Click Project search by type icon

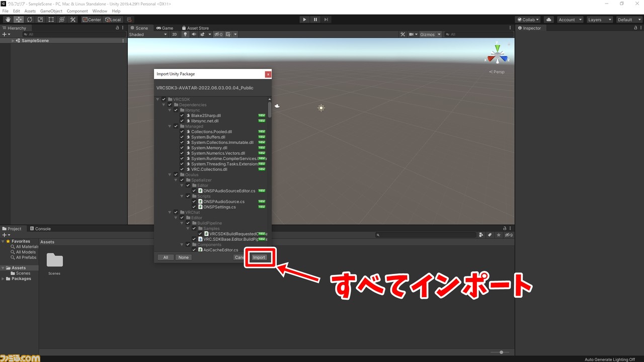click(481, 235)
